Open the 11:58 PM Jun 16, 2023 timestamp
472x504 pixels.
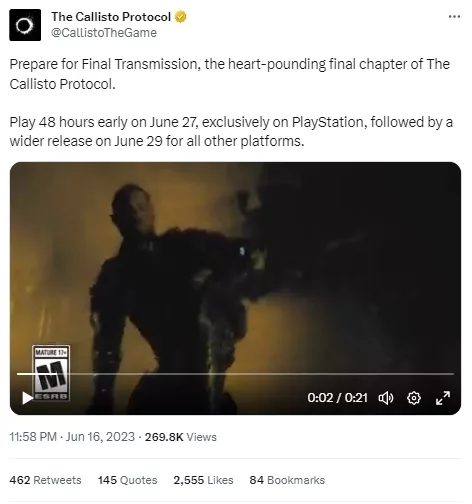point(72,437)
